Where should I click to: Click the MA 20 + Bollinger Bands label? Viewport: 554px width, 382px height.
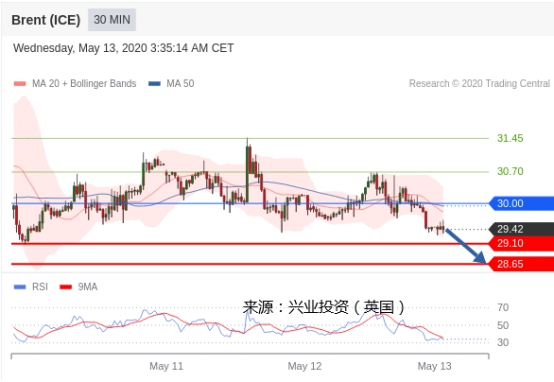click(x=84, y=83)
